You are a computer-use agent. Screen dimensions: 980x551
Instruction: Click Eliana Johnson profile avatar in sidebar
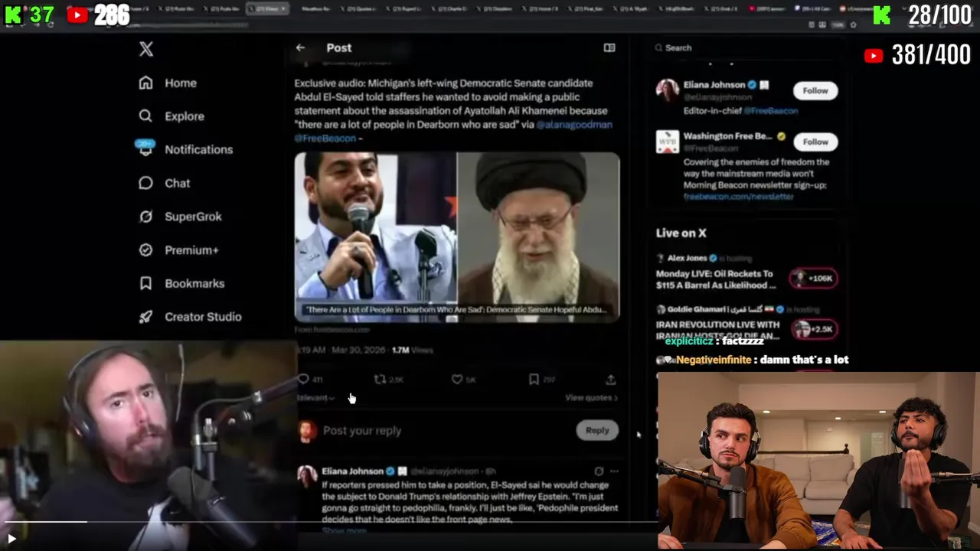tap(668, 90)
